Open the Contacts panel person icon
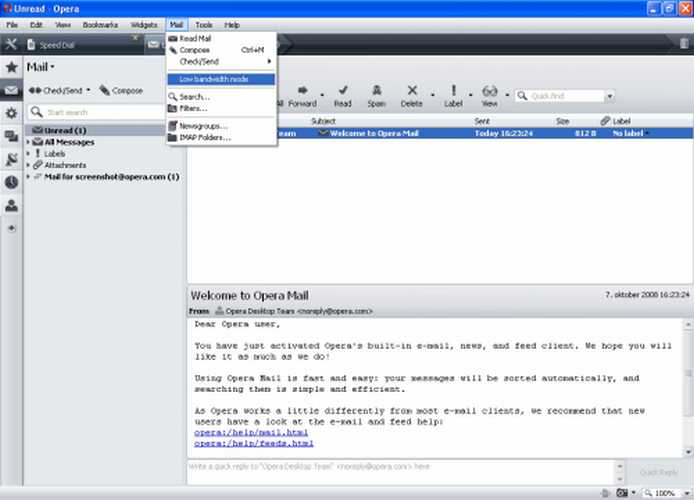Viewport: 694px width, 500px height. (x=12, y=205)
